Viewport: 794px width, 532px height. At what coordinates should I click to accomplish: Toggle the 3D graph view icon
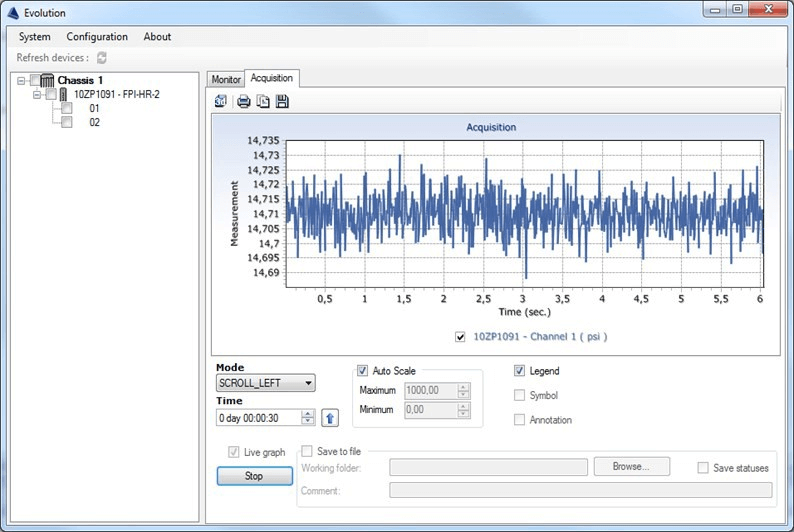pos(221,101)
